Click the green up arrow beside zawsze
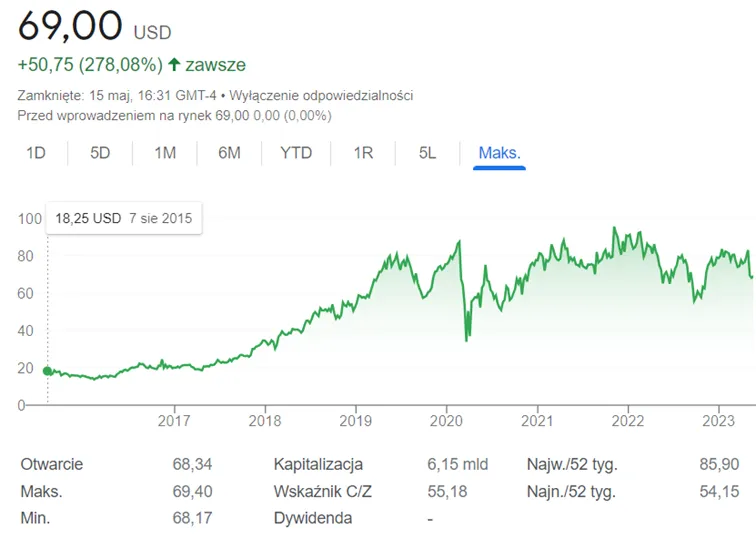Viewport: 756px width, 539px height. [x=174, y=64]
